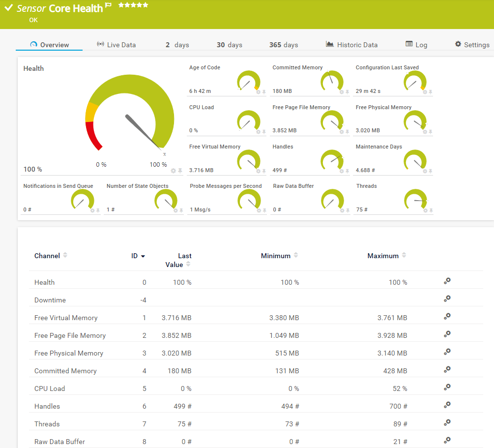Image resolution: width=494 pixels, height=448 pixels.
Task: Set priority with the fifth star
Action: tap(145, 5)
